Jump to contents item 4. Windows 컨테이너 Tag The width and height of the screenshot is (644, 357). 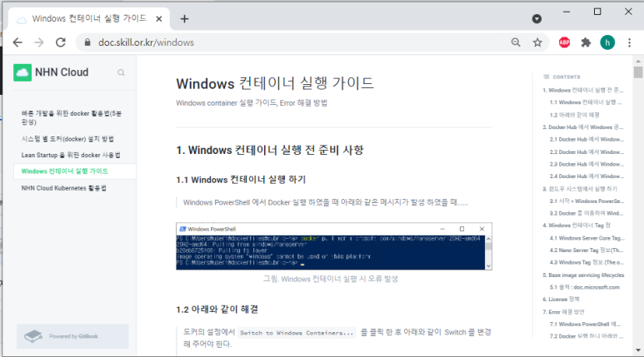pos(577,226)
